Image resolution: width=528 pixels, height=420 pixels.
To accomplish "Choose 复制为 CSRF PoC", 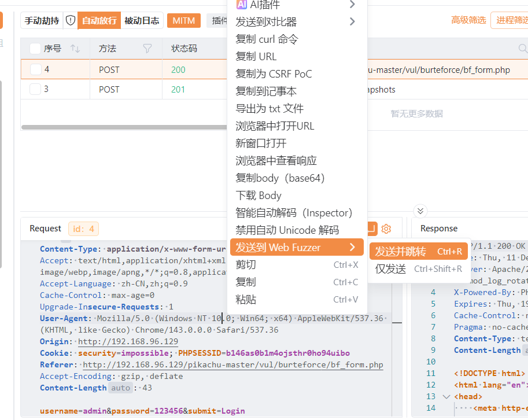I will (296, 74).
